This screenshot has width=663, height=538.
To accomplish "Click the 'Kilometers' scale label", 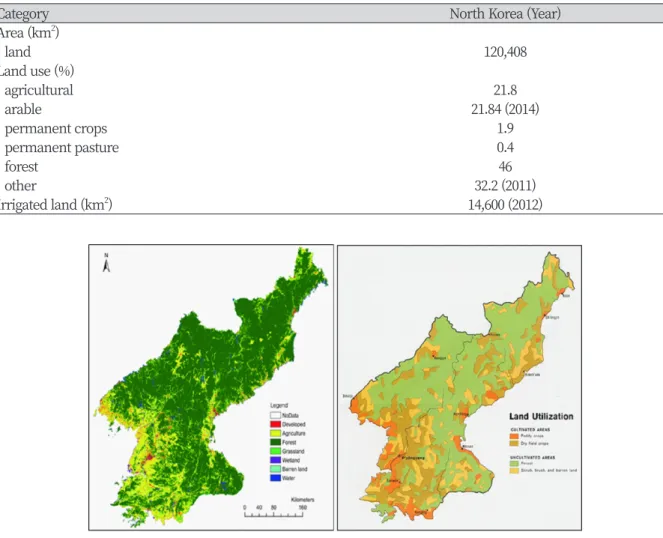I will (303, 500).
